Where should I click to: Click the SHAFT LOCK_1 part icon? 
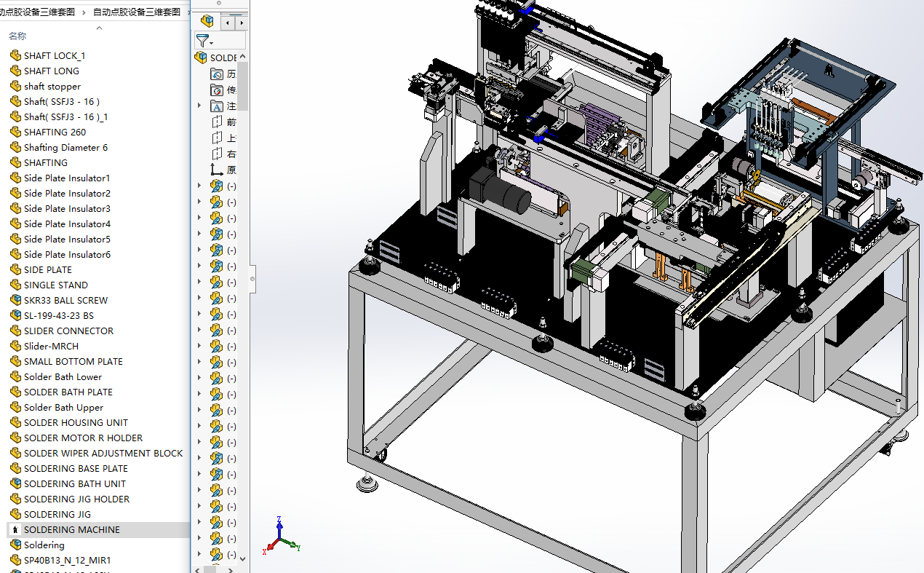pos(15,55)
